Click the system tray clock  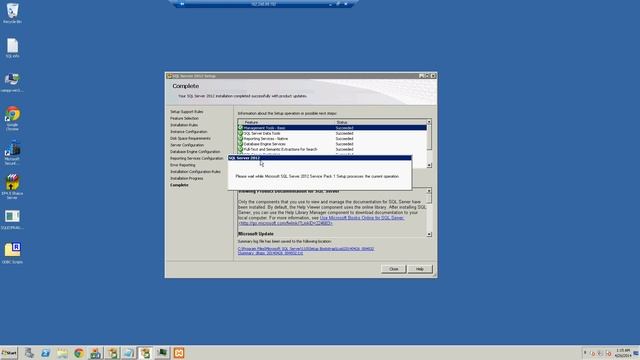[623, 353]
